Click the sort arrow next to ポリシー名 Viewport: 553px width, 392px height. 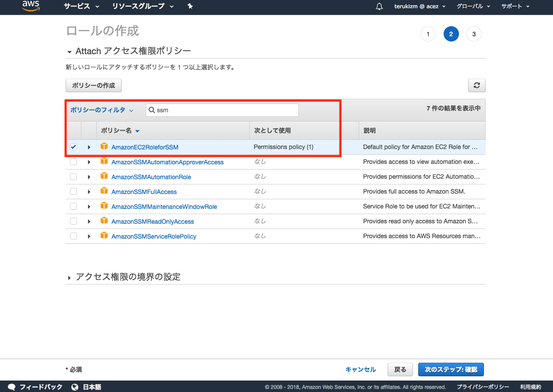137,131
